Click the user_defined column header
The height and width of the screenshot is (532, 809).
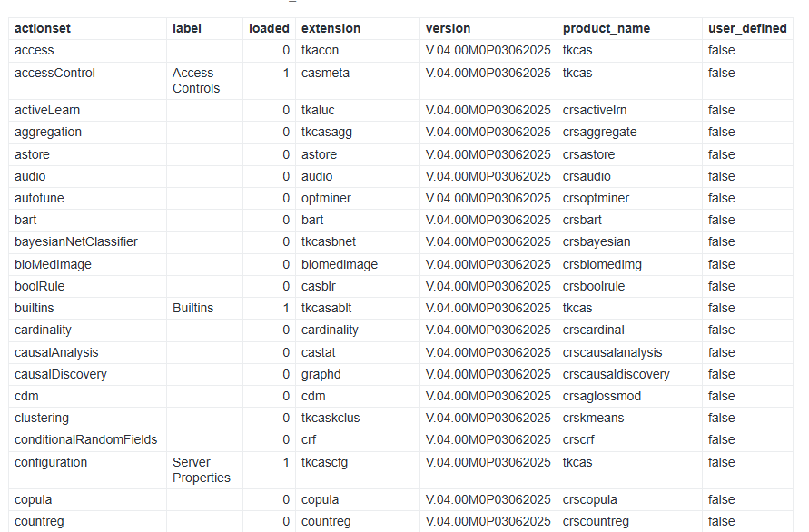747,28
